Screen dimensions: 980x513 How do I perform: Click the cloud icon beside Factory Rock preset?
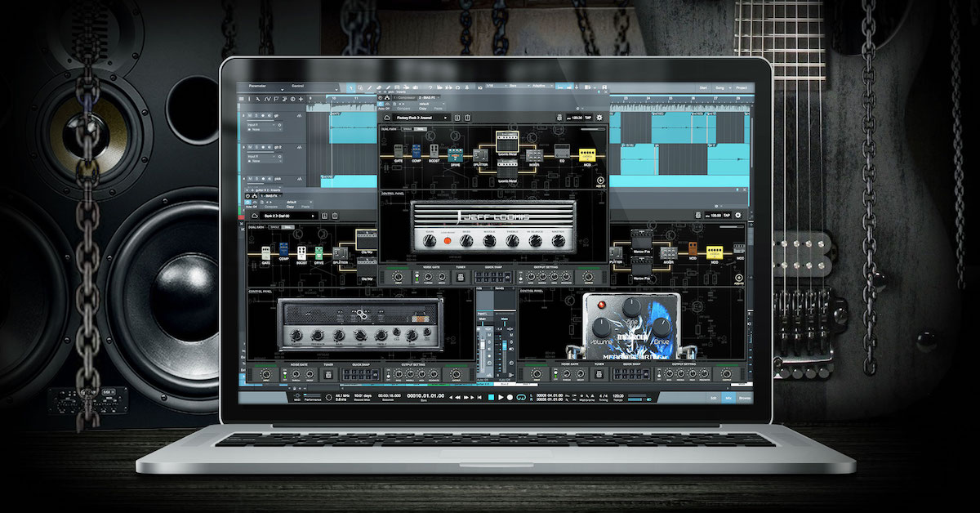click(x=386, y=118)
